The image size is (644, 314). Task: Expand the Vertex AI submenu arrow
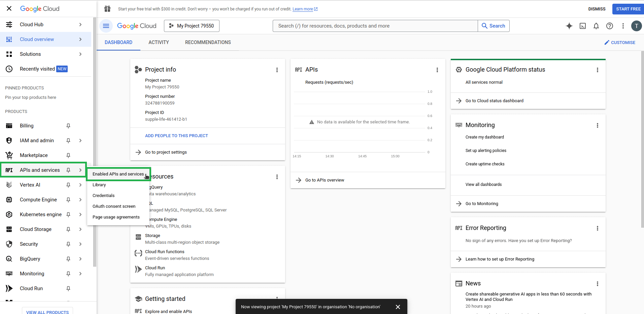click(80, 185)
